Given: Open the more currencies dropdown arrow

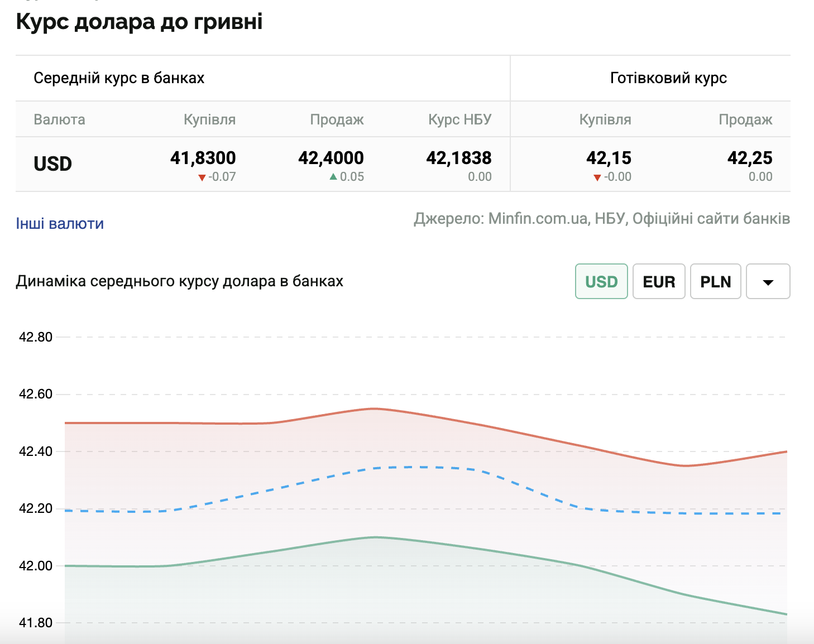Looking at the screenshot, I should pyautogui.click(x=768, y=281).
